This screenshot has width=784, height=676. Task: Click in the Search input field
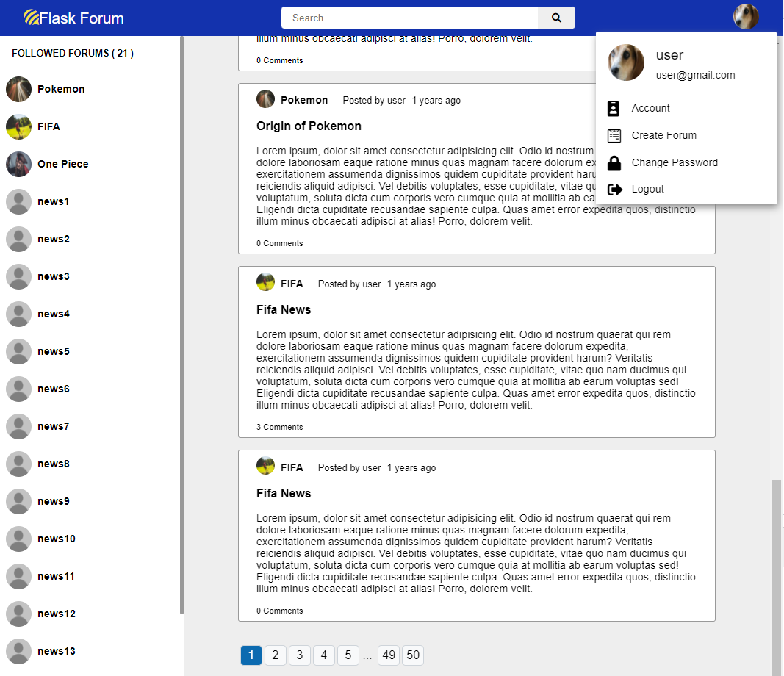click(410, 18)
